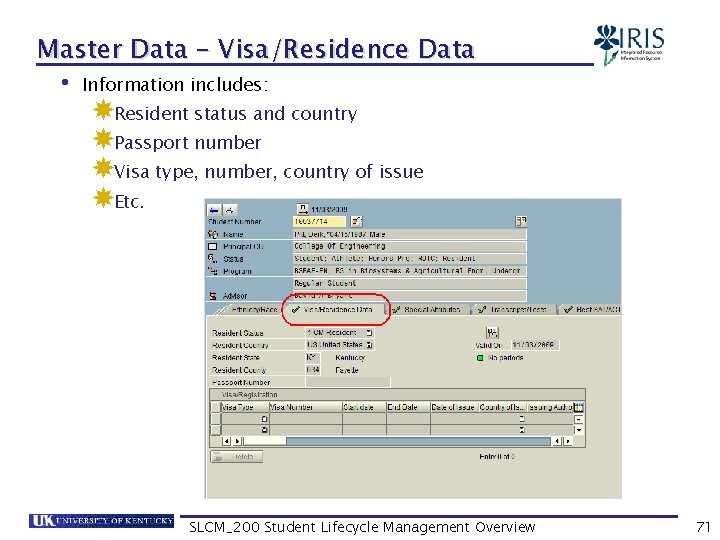Click the Visa Number column header
The width and height of the screenshot is (720, 540).
point(305,407)
